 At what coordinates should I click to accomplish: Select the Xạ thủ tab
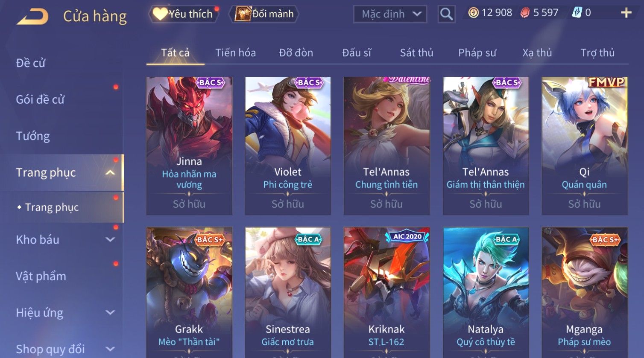(x=537, y=52)
